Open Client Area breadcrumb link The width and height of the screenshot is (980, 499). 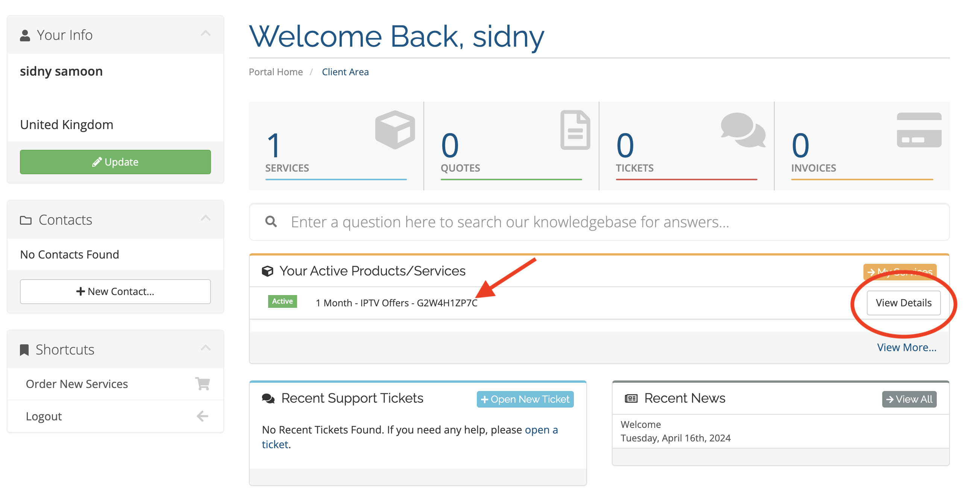(x=345, y=72)
